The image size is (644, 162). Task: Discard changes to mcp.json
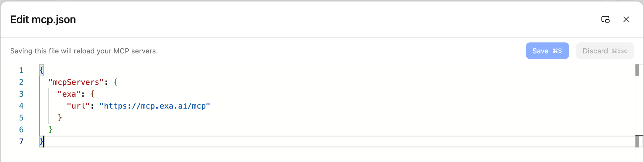click(x=605, y=51)
